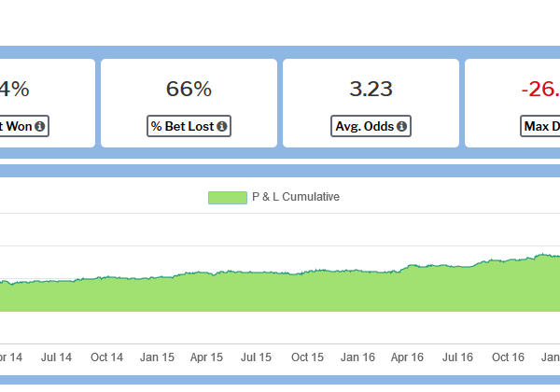Click the Jan 16 axis label

coord(357,357)
